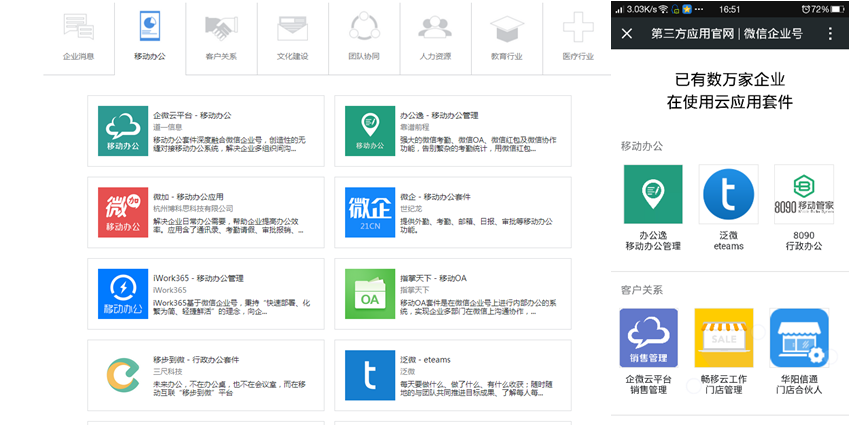Select the 人力资源 tab
The height and width of the screenshot is (426, 850).
click(x=435, y=38)
